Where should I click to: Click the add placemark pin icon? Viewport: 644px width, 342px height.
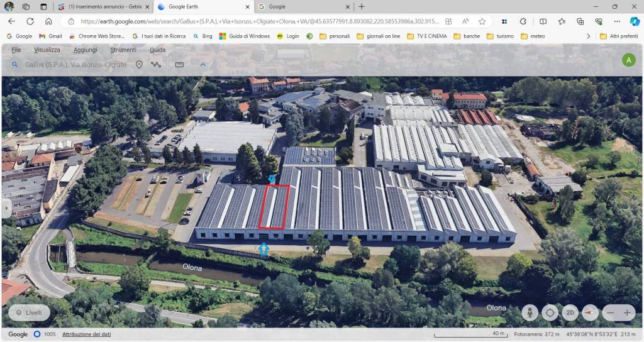pos(139,65)
